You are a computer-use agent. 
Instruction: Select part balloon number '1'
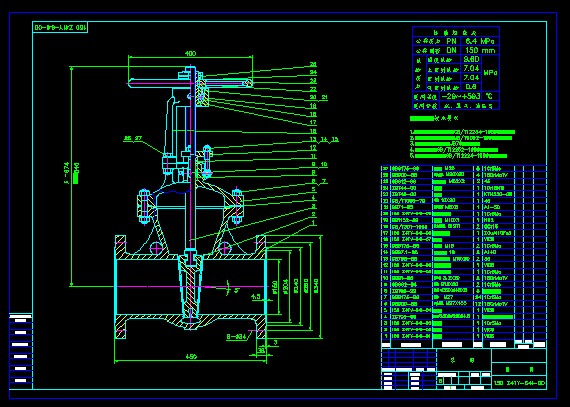(313, 222)
